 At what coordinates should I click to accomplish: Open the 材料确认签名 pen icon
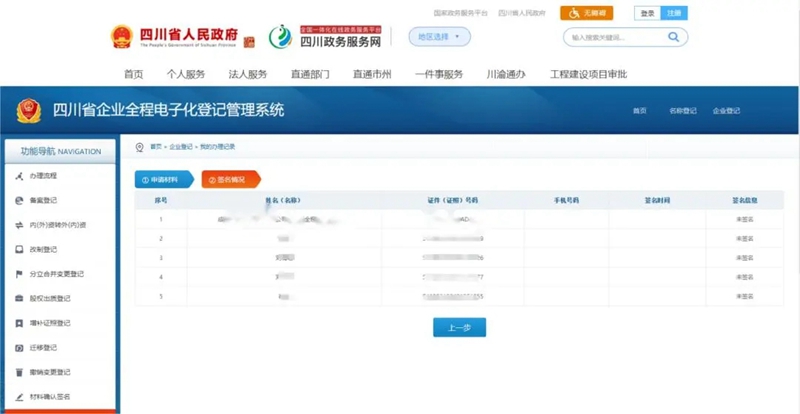pyautogui.click(x=19, y=397)
